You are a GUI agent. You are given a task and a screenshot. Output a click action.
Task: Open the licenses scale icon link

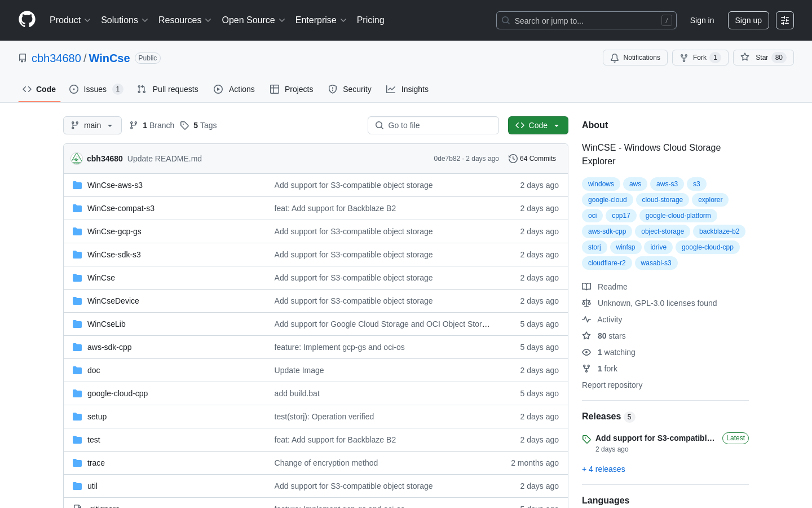tap(649, 303)
